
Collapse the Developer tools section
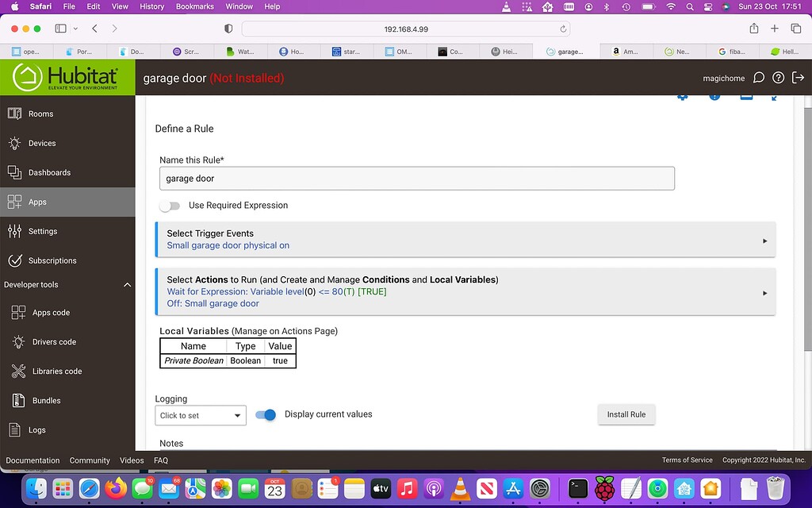127,285
